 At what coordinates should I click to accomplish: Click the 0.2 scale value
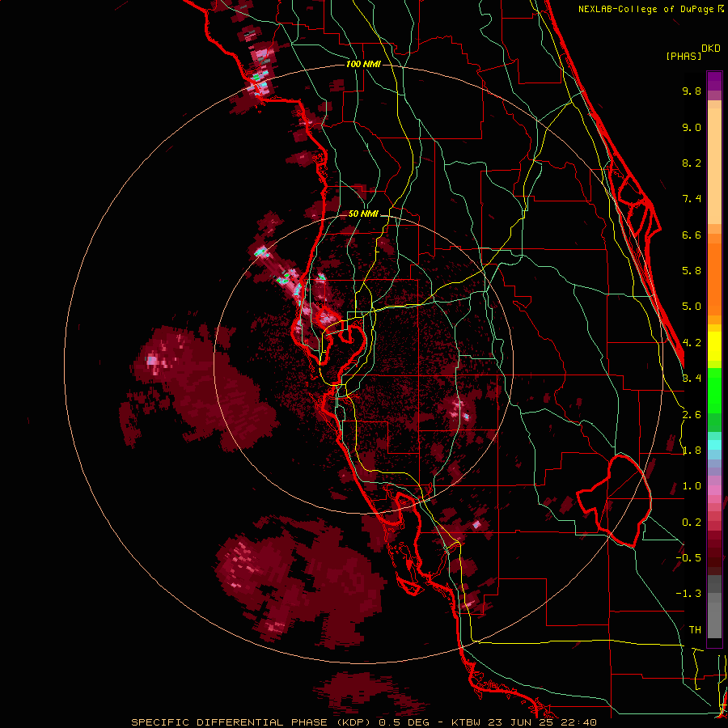click(x=692, y=523)
